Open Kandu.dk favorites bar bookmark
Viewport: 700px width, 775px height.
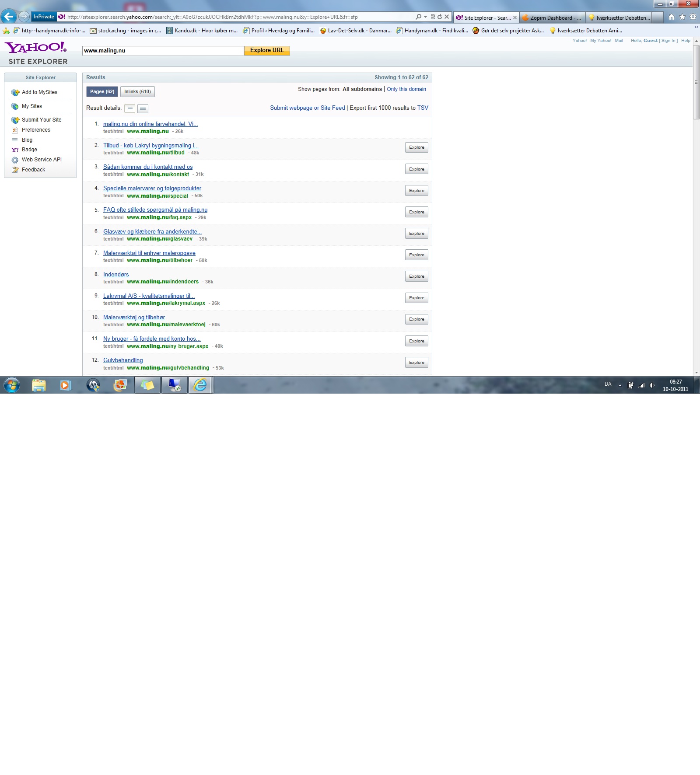click(x=202, y=31)
